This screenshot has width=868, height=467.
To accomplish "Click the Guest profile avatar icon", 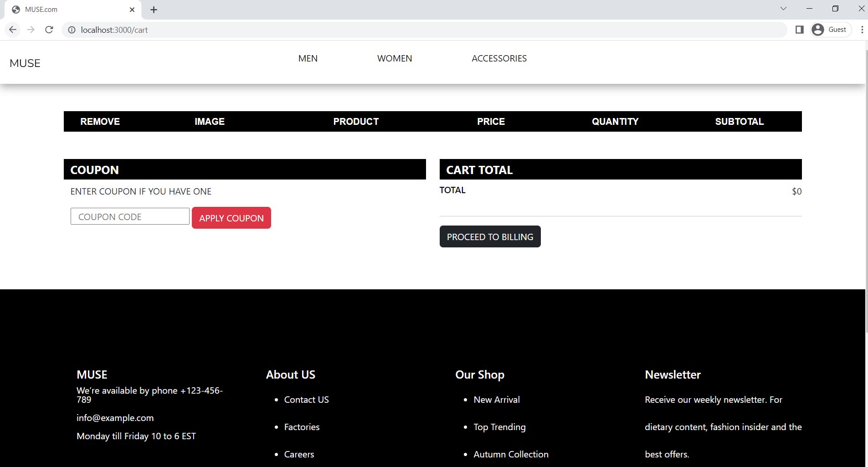I will click(818, 29).
